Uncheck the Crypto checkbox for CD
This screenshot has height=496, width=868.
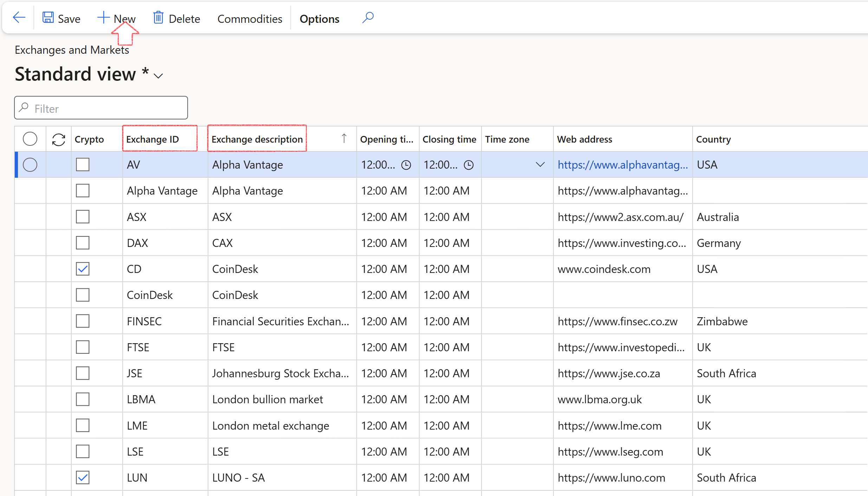point(83,269)
